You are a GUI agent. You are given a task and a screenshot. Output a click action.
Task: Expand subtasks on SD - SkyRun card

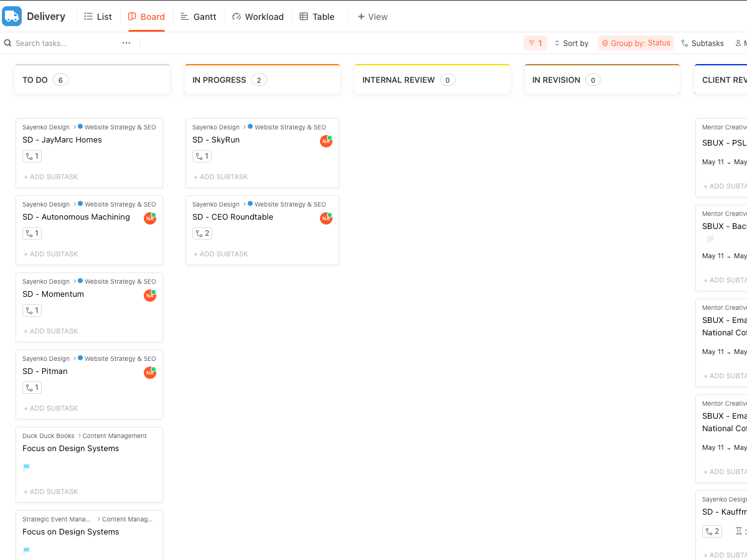[x=202, y=156]
